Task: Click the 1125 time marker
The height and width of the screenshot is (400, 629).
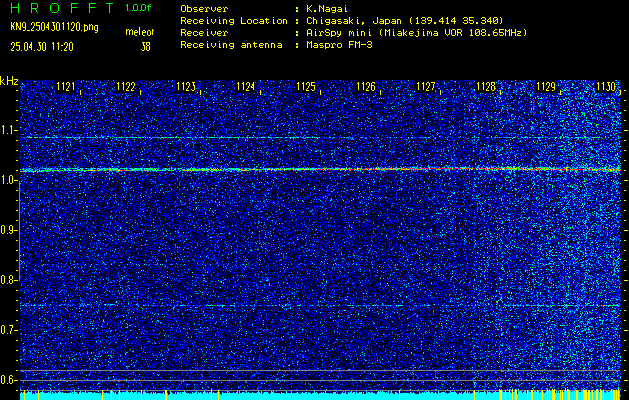Action: 306,87
